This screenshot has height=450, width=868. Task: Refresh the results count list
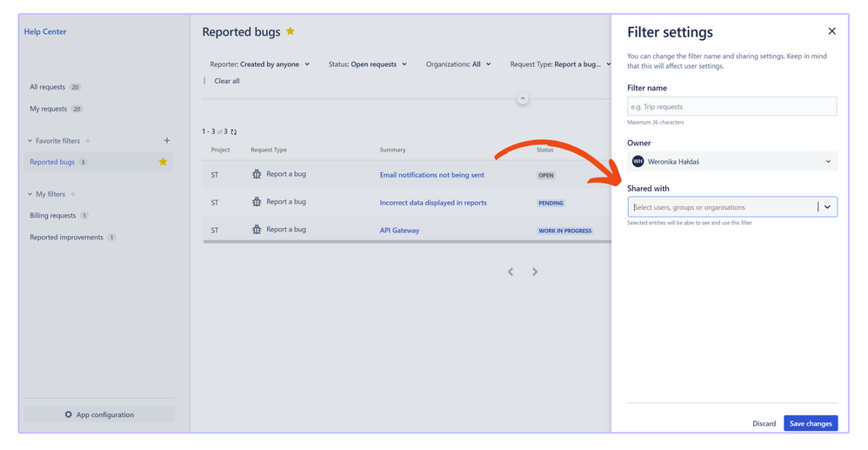(234, 132)
